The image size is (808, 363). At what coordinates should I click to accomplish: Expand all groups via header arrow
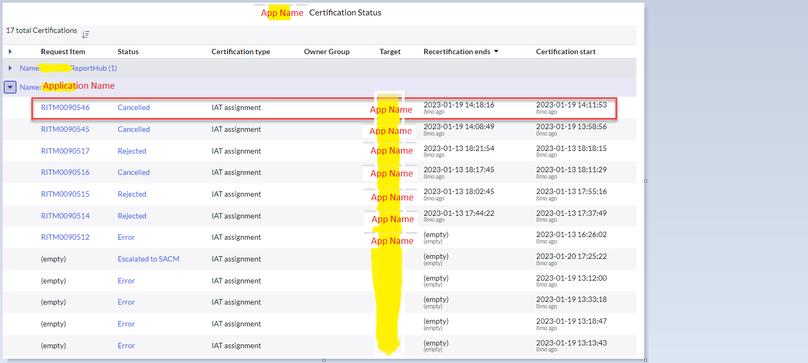click(x=10, y=52)
